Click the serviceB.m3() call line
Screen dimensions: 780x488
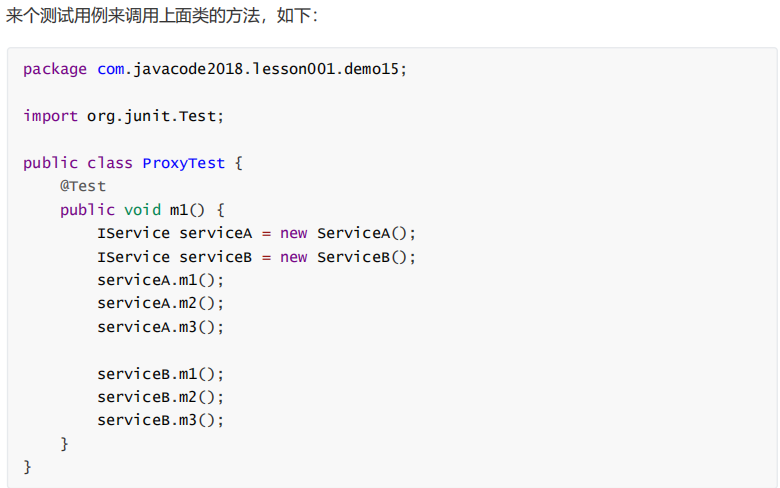[x=161, y=420]
